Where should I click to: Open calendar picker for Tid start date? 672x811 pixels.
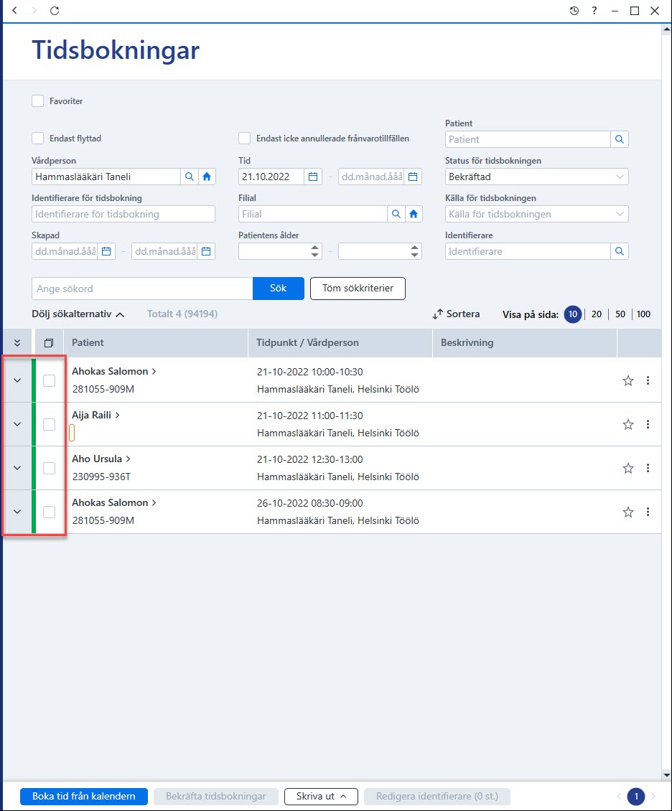pos(313,177)
